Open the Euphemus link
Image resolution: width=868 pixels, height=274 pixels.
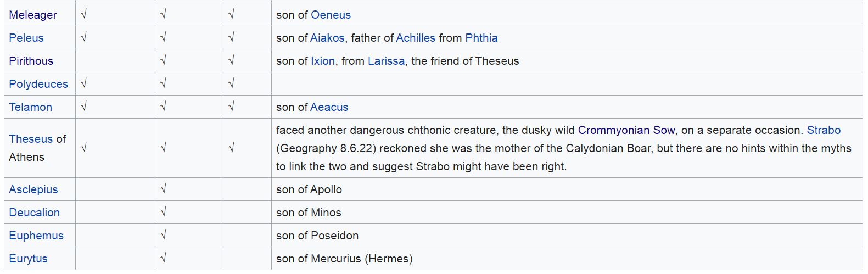[x=36, y=236]
